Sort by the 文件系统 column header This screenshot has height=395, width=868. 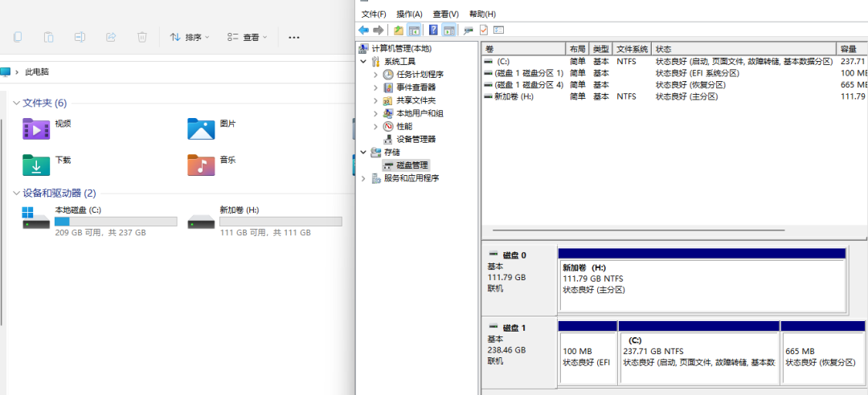click(x=633, y=49)
